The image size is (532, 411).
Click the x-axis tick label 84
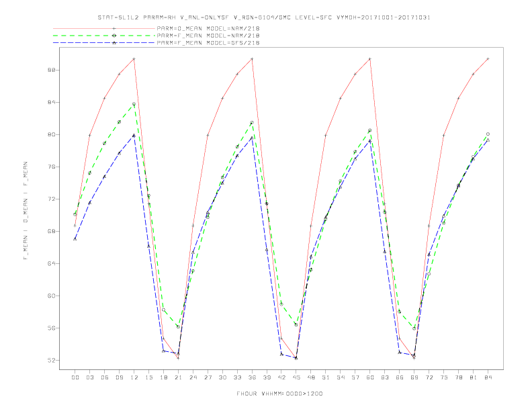[x=488, y=377]
